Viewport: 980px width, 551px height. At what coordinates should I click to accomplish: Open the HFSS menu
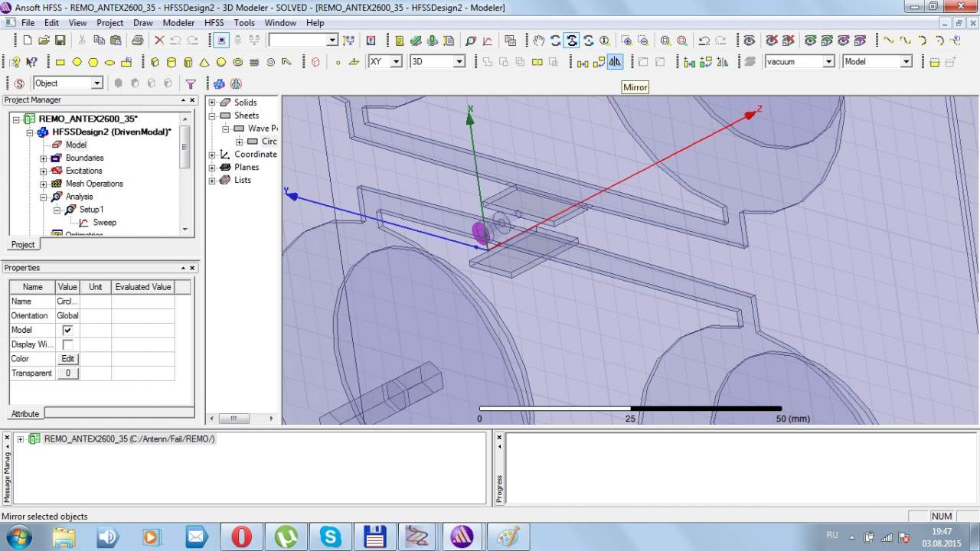point(214,23)
